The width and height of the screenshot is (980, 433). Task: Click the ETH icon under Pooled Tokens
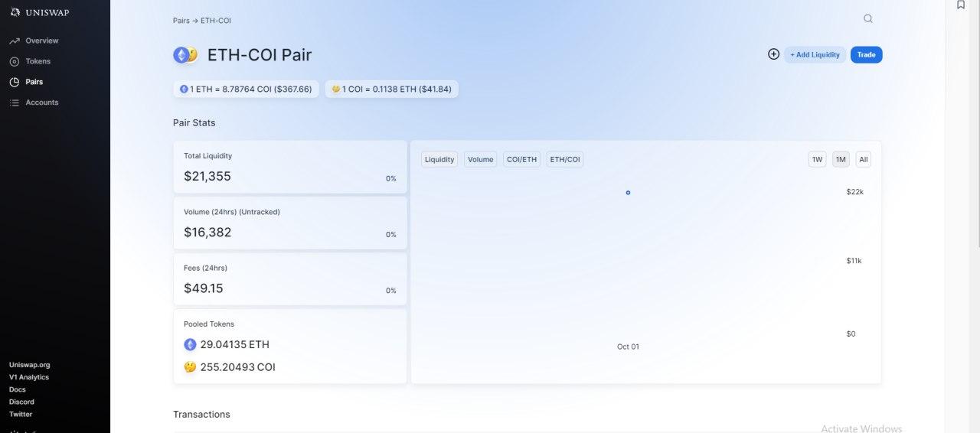(x=190, y=344)
